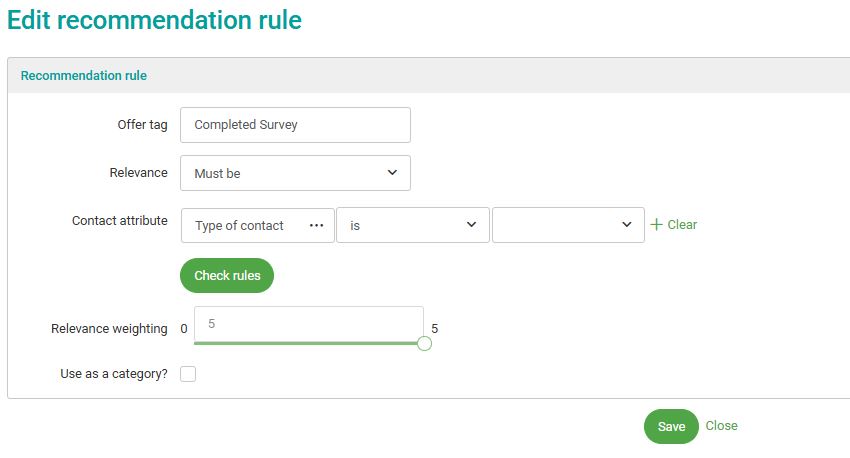Click the green plus icon beside Clear
This screenshot has height=458, width=850.
coord(657,225)
